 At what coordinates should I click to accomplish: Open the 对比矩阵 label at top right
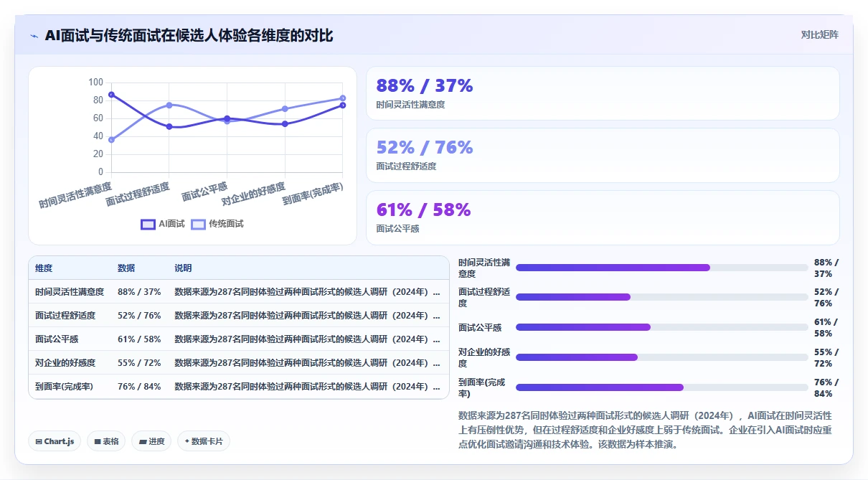tap(820, 34)
